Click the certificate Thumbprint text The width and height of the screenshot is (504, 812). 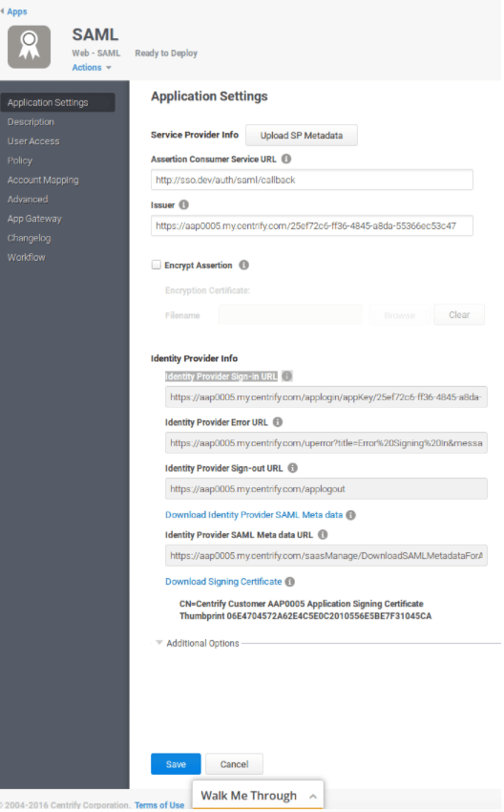coord(305,616)
